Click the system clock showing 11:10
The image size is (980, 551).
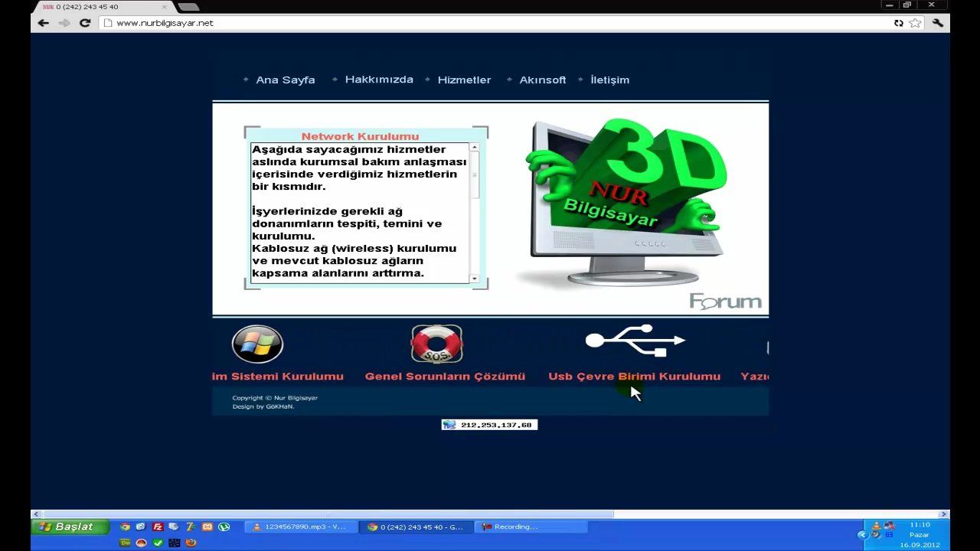click(920, 525)
